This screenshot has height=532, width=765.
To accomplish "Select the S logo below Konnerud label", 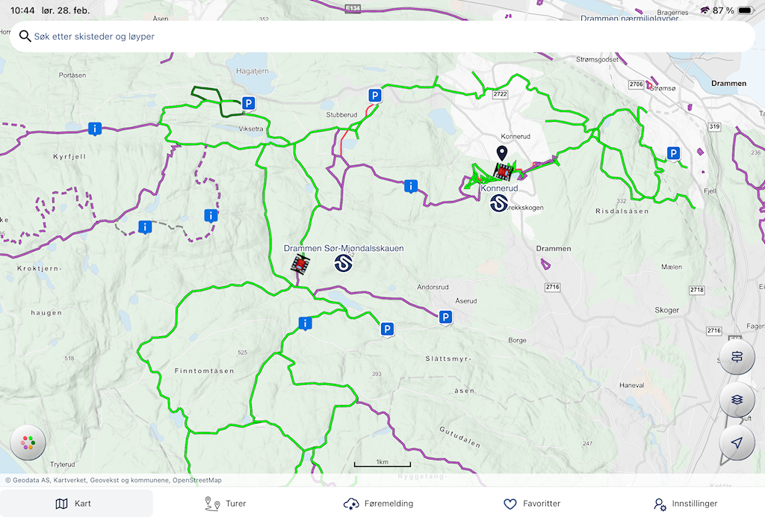I will [x=499, y=202].
